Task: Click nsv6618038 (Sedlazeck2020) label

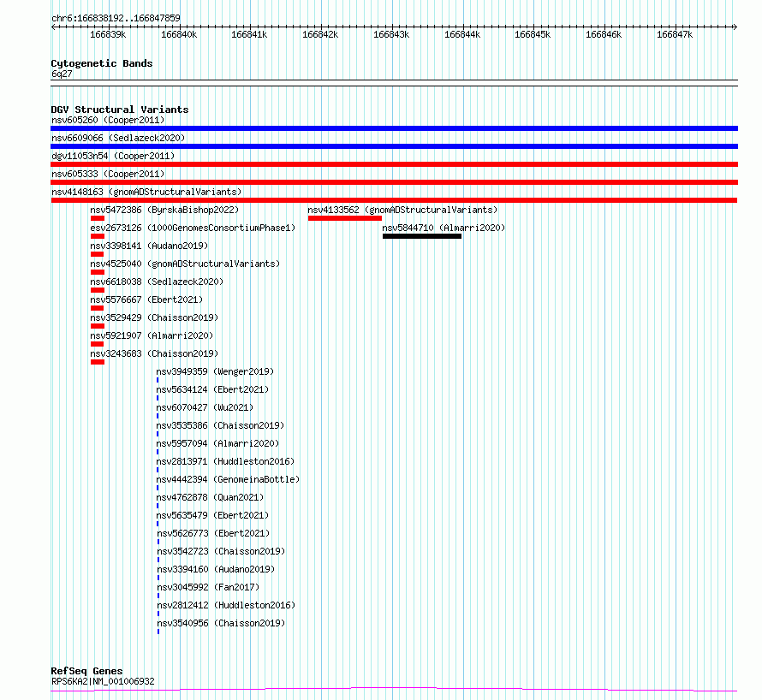Action: point(157,282)
